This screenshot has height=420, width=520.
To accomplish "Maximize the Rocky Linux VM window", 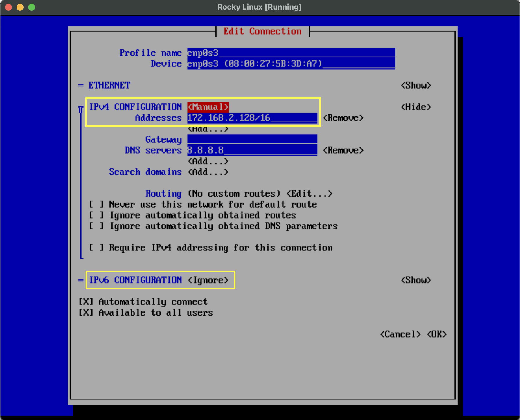I will click(x=32, y=7).
